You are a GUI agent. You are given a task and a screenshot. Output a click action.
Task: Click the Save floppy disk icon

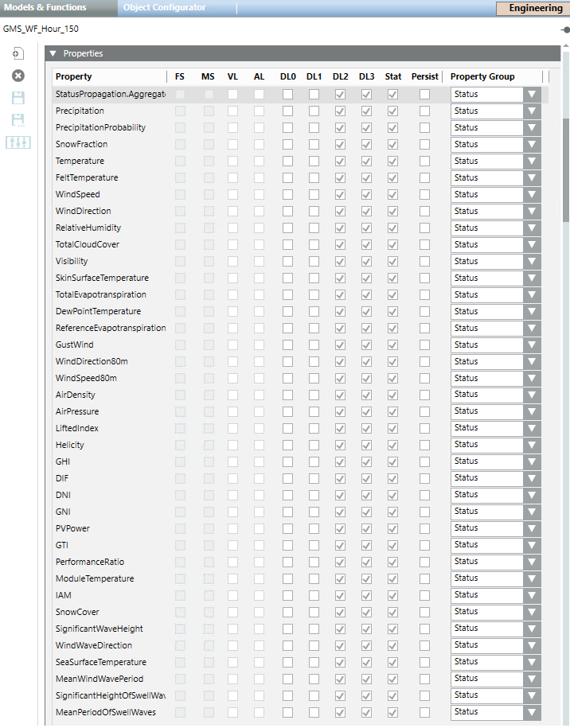click(18, 98)
